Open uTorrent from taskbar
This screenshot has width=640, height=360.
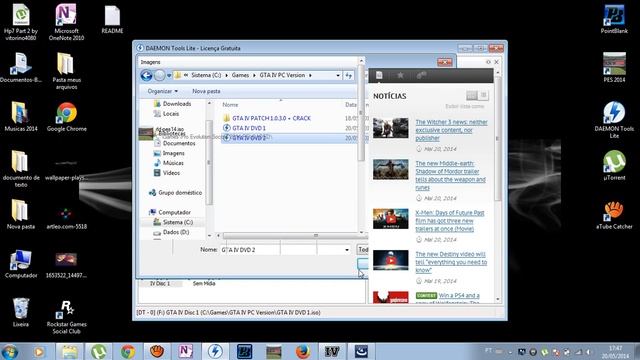(x=98, y=351)
